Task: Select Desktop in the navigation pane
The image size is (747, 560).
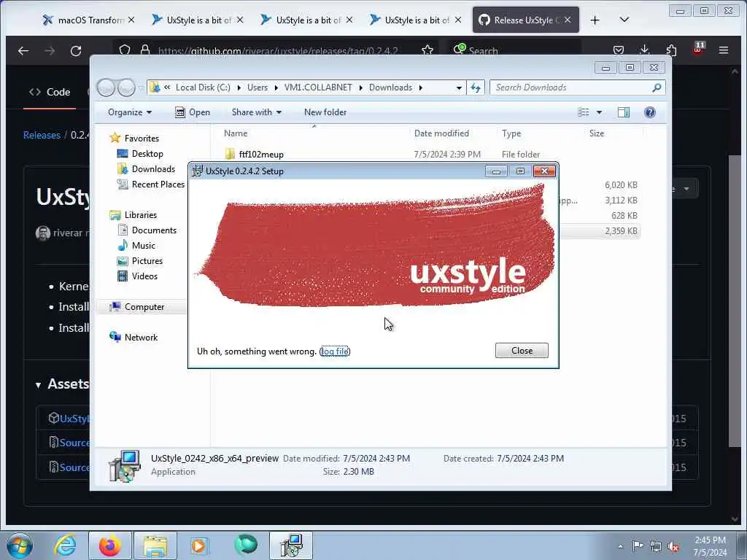Action: tap(147, 154)
